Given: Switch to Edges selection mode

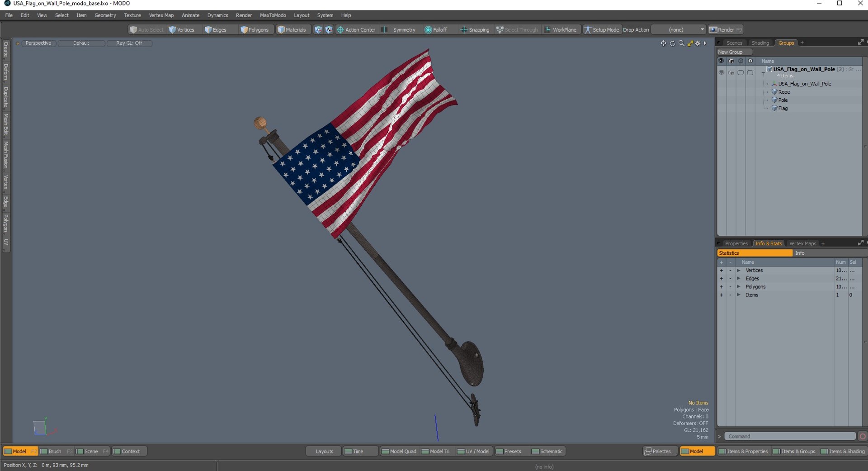Looking at the screenshot, I should tap(216, 30).
